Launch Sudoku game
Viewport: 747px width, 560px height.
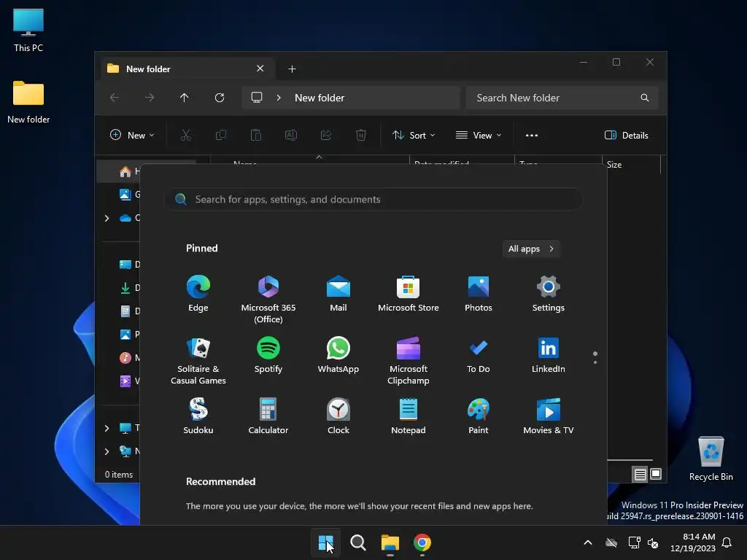point(198,416)
